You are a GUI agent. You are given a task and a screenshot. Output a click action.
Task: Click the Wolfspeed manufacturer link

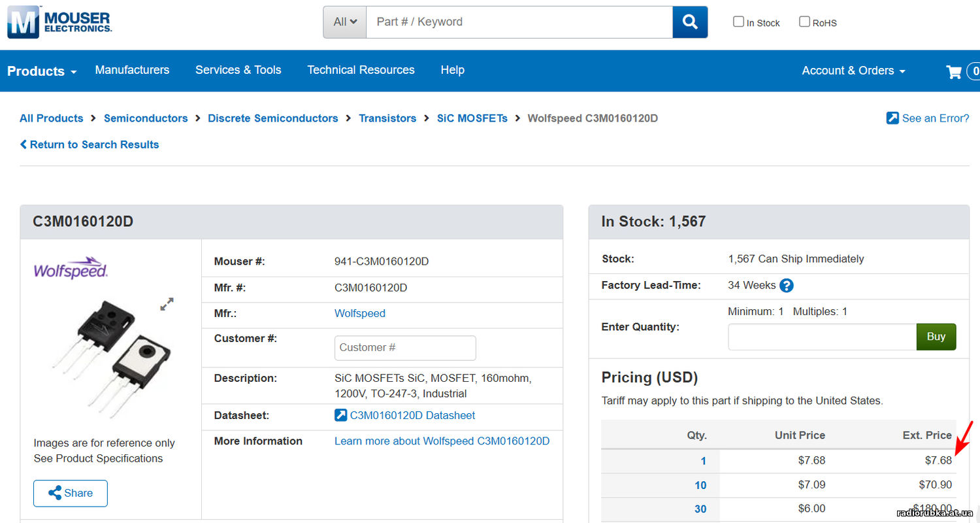(360, 313)
